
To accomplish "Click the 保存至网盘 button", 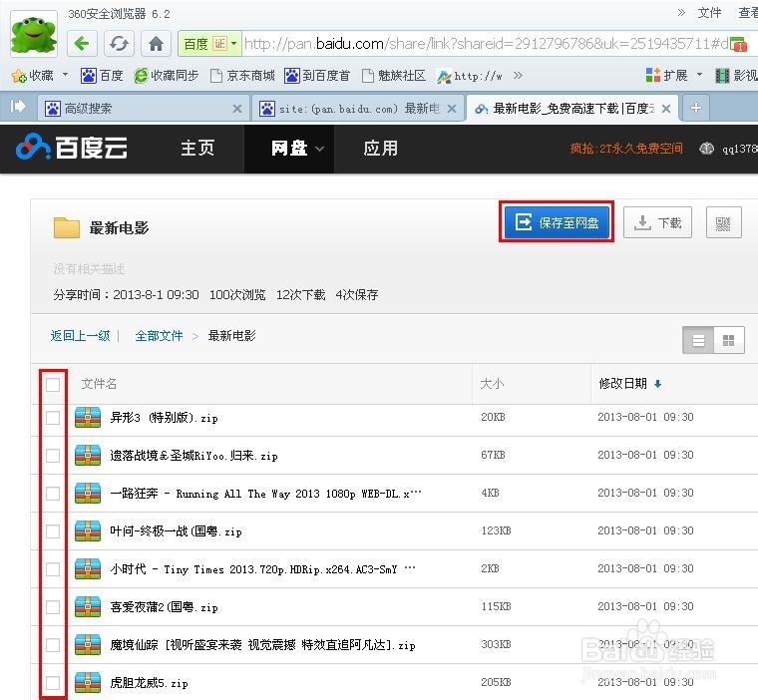I will click(557, 222).
